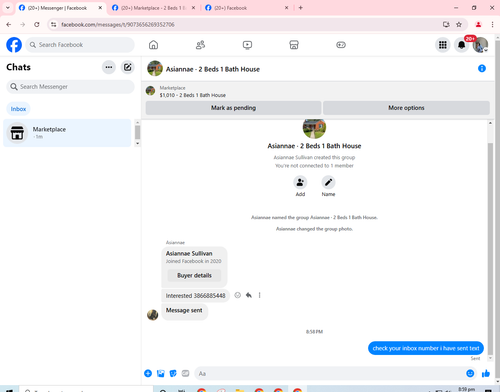Bookmark this page with star icon
Image resolution: width=500 pixels, height=392 pixels.
coord(459,24)
